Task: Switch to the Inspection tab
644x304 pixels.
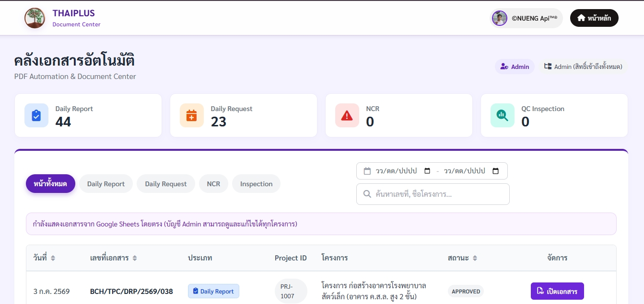Action: tap(257, 184)
